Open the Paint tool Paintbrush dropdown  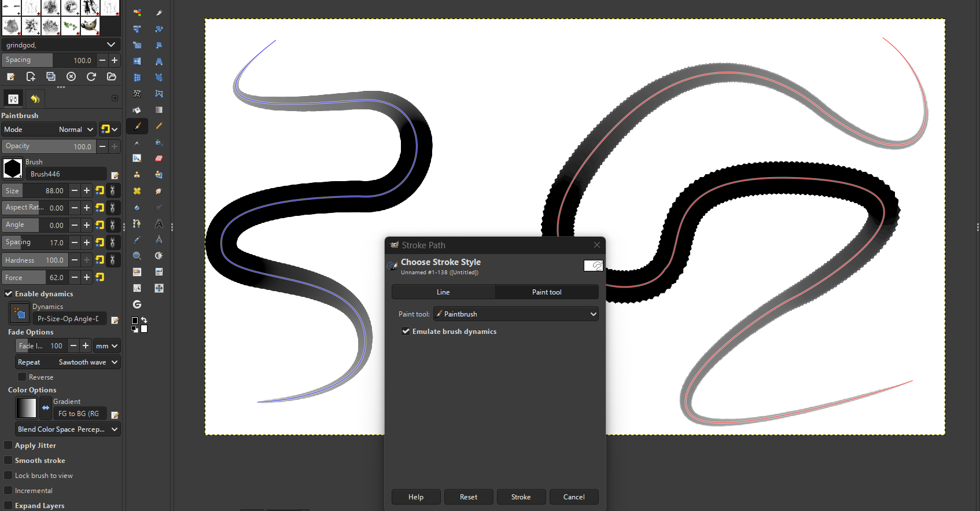pyautogui.click(x=516, y=314)
